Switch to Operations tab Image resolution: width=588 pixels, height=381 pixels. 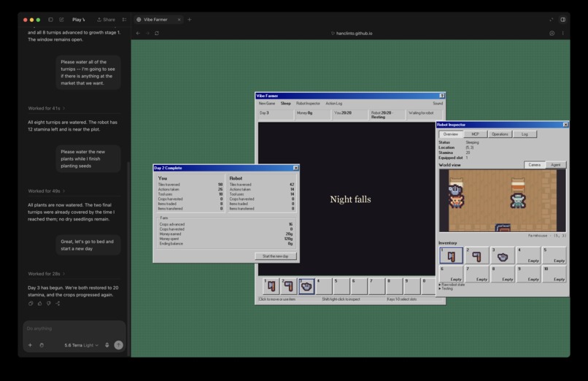pyautogui.click(x=500, y=134)
